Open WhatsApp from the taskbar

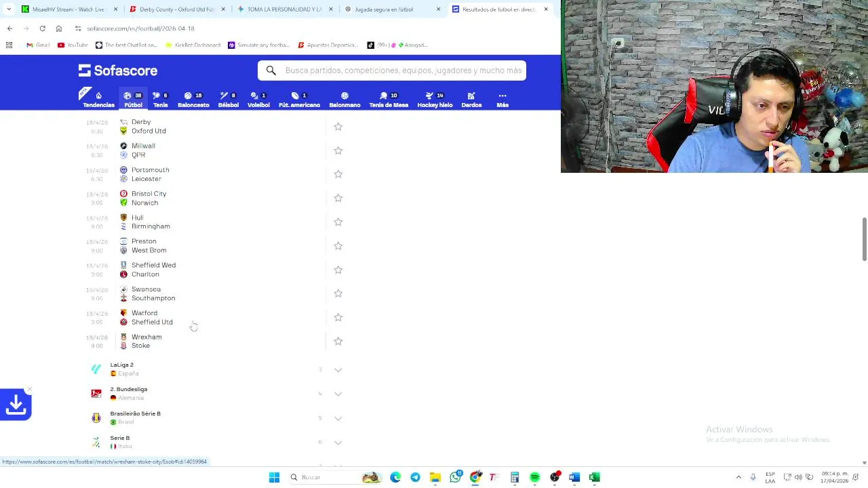pyautogui.click(x=455, y=477)
